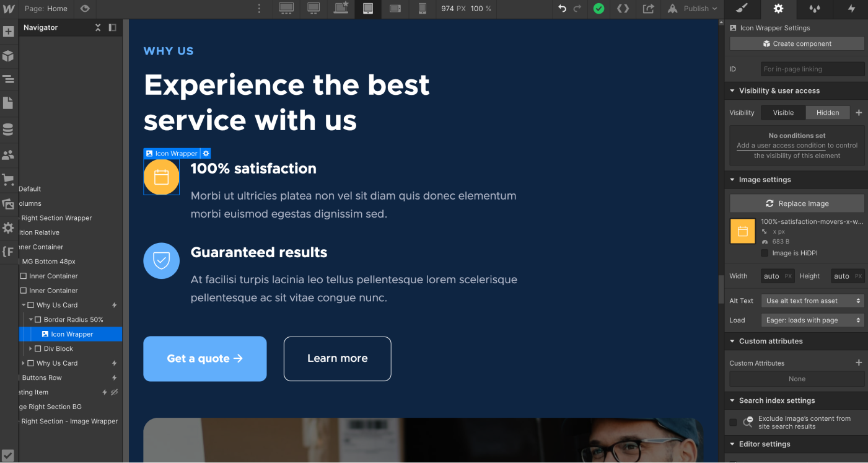Open the Ecommerce cart panel
Image resolution: width=868 pixels, height=463 pixels.
[x=8, y=180]
